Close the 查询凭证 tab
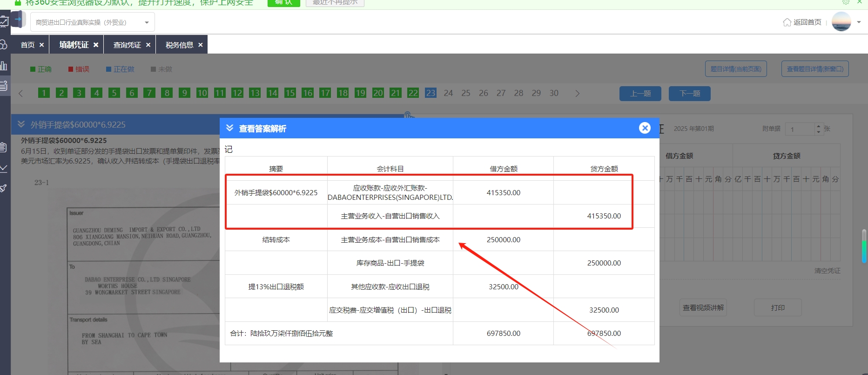The image size is (868, 375). point(148,45)
